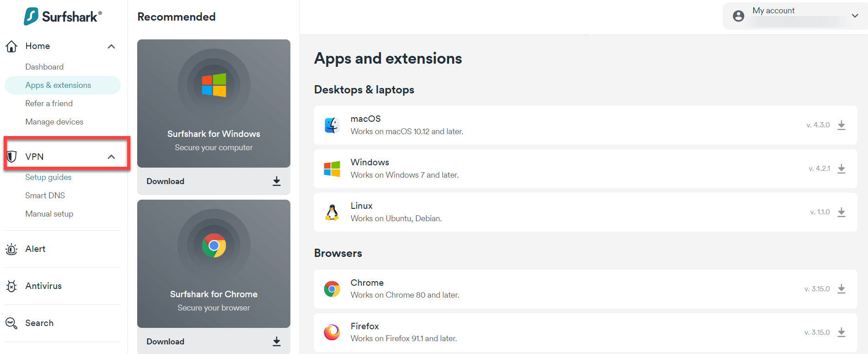Download the Firefox extension arrow icon

pos(841,332)
